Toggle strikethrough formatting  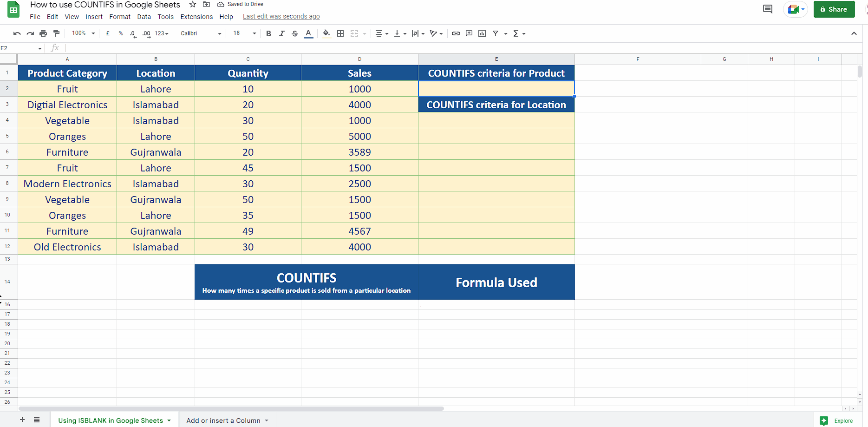[295, 33]
